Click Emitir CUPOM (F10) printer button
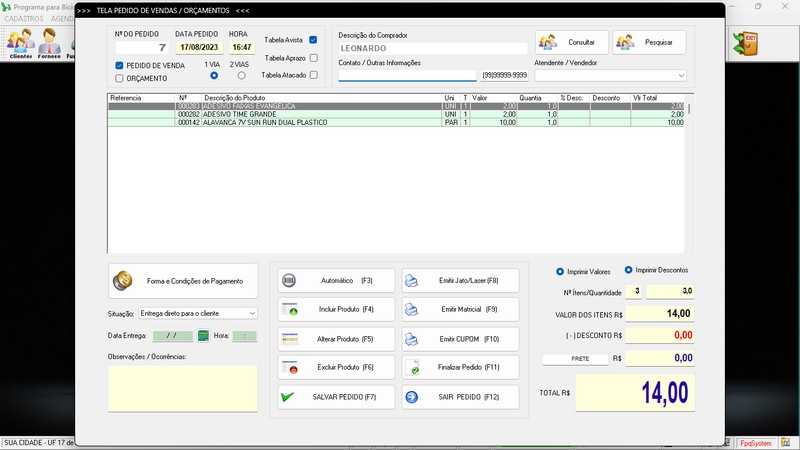Viewport: 800px width, 450px height. (461, 339)
